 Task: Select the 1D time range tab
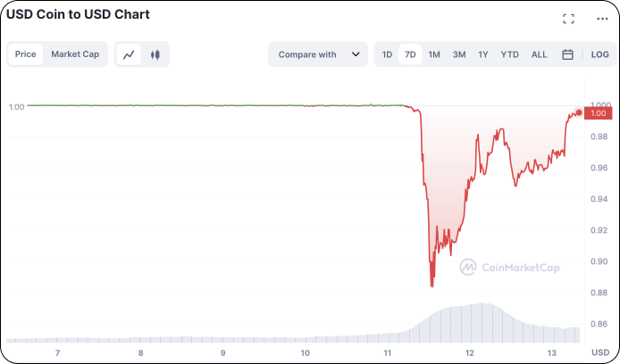387,54
